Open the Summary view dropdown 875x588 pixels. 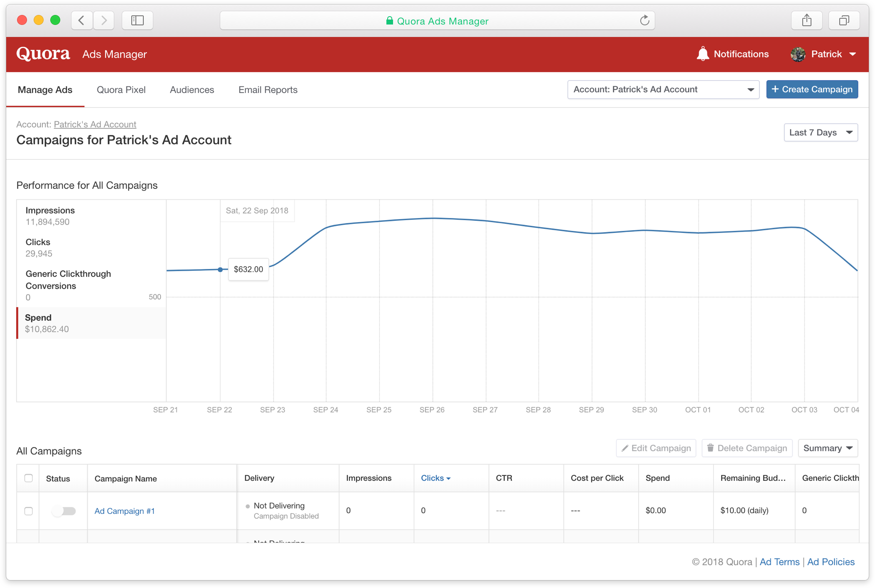pyautogui.click(x=828, y=448)
